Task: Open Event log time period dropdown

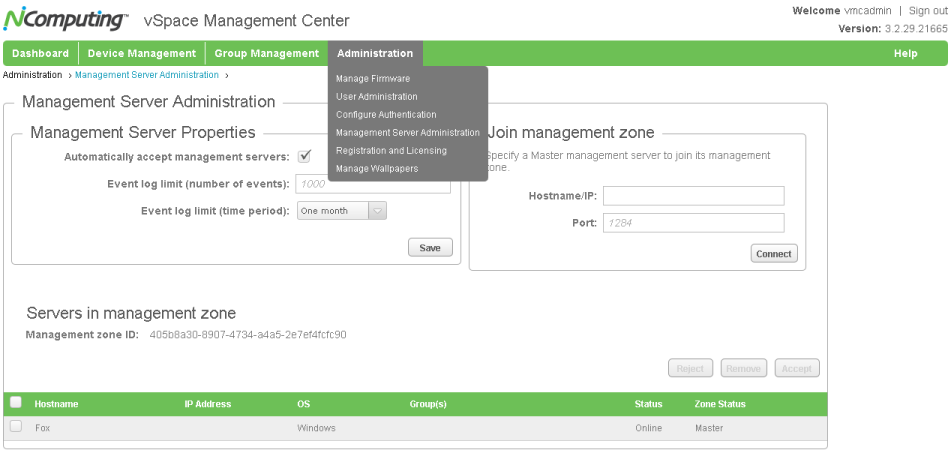Action: 341,211
